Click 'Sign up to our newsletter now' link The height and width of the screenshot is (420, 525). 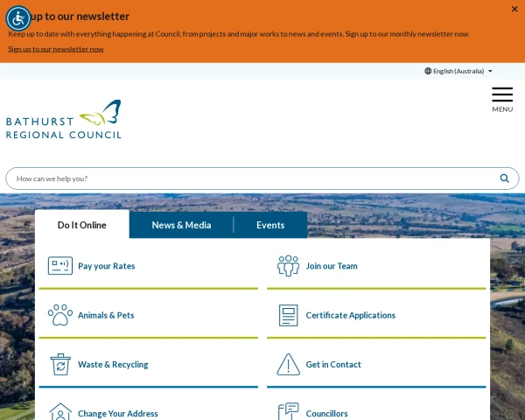click(x=56, y=49)
